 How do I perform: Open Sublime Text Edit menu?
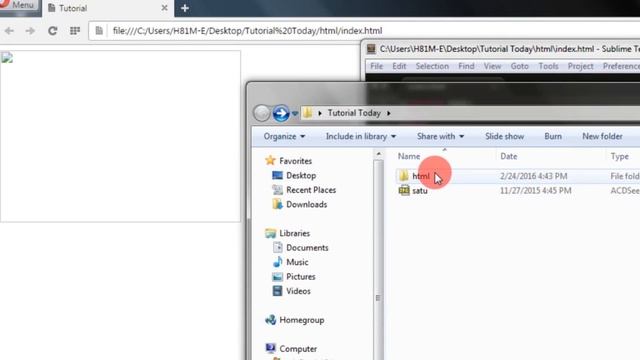click(399, 66)
